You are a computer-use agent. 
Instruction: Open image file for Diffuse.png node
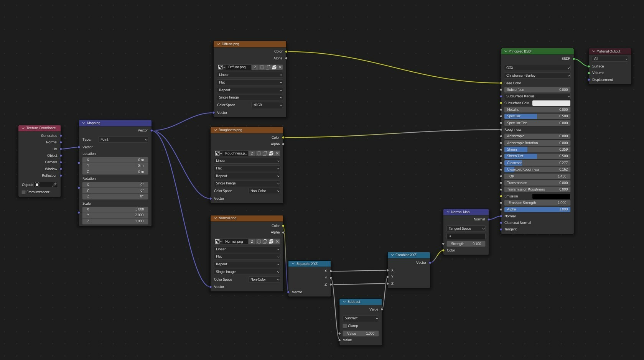[x=274, y=67]
